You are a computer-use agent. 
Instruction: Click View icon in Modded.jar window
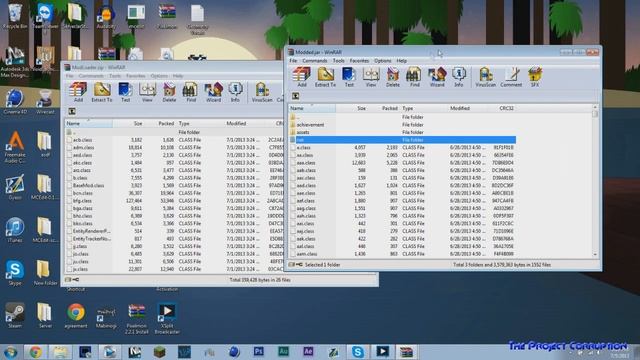click(x=371, y=77)
